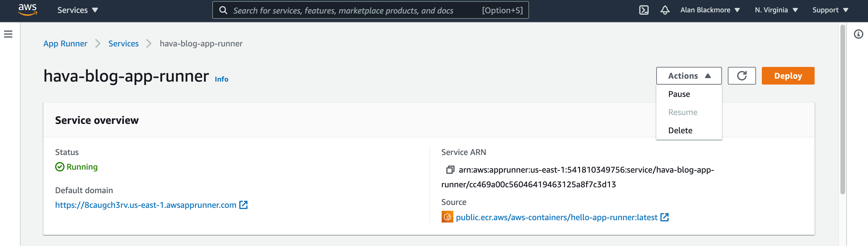Click the green Running status icon
The height and width of the screenshot is (246, 868).
click(x=60, y=167)
